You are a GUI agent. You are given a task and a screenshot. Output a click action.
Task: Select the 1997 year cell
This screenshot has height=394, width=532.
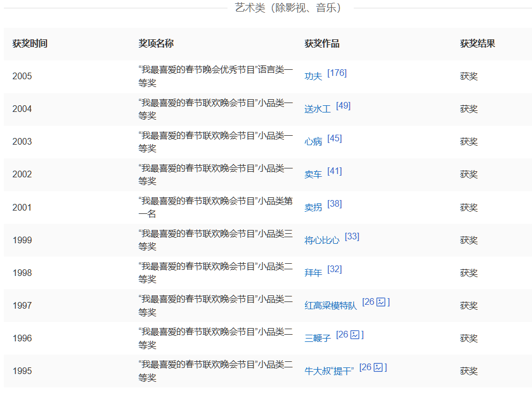22,306
